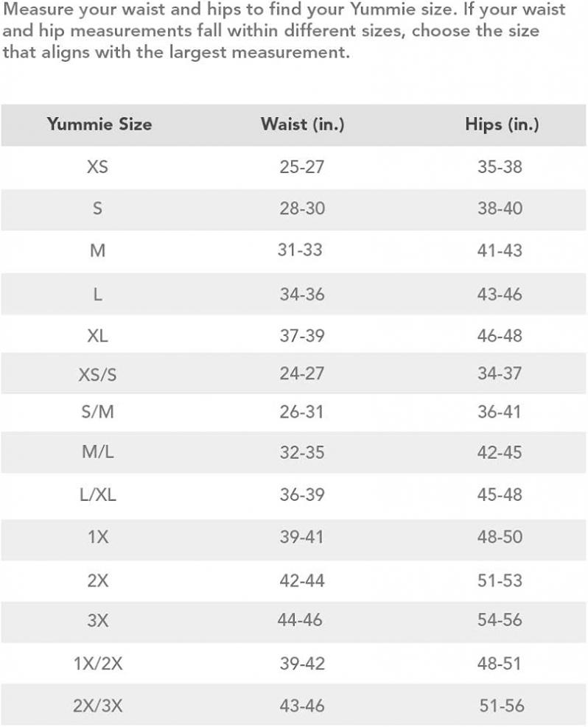Screen dimensions: 588x727
Task: Click the S/M size label
Action: click(x=97, y=412)
